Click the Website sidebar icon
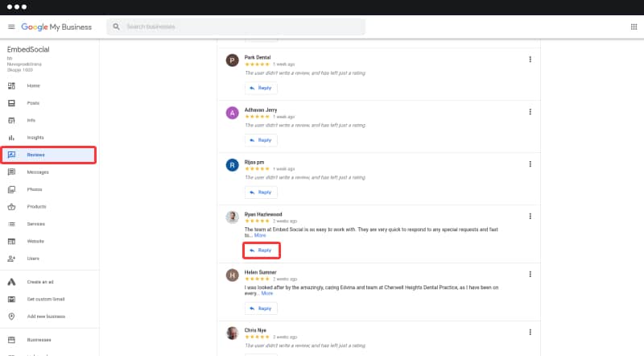This screenshot has height=356, width=644. pyautogui.click(x=11, y=242)
